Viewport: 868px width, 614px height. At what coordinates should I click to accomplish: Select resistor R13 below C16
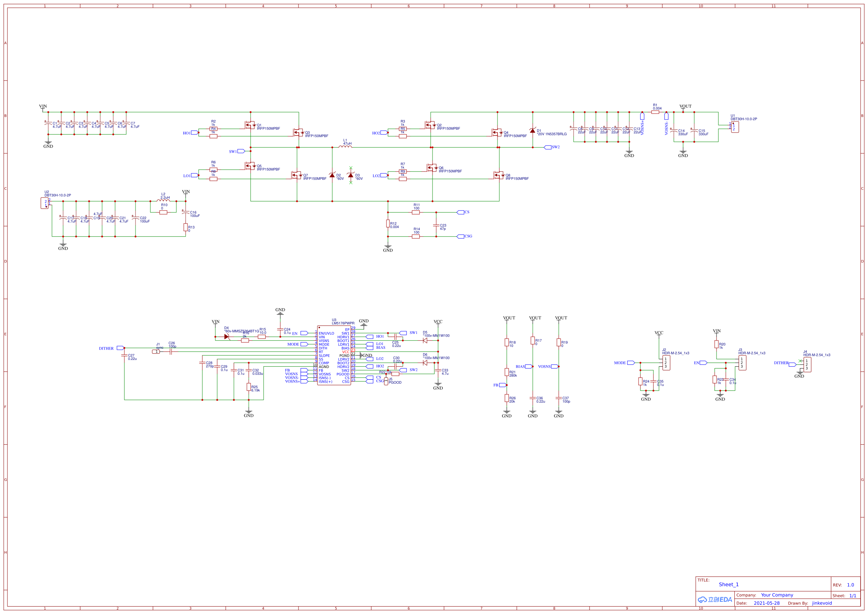pyautogui.click(x=186, y=227)
